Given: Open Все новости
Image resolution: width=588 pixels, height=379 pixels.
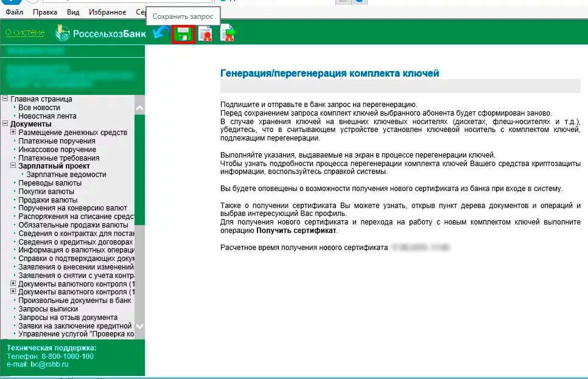Looking at the screenshot, I should pos(39,108).
